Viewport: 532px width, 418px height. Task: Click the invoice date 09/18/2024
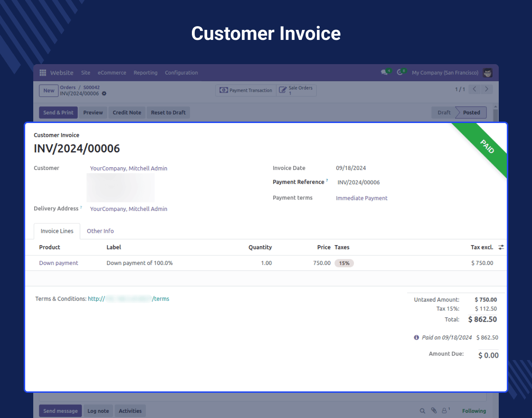tap(351, 168)
